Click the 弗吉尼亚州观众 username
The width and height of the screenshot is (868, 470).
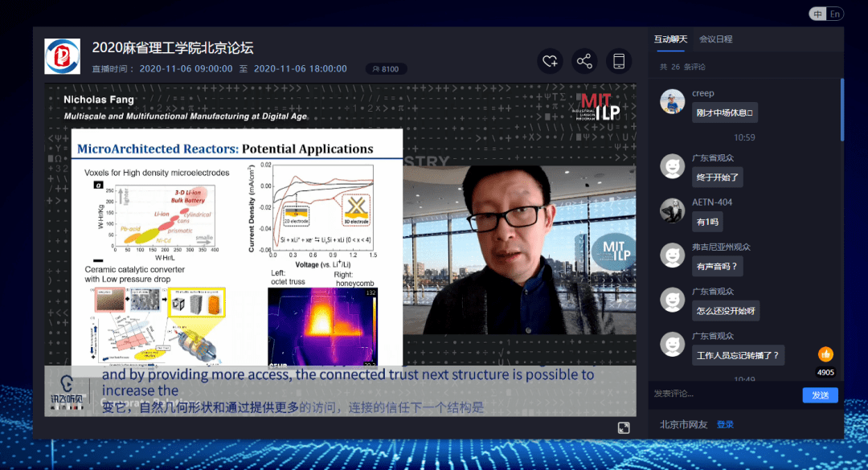point(721,247)
